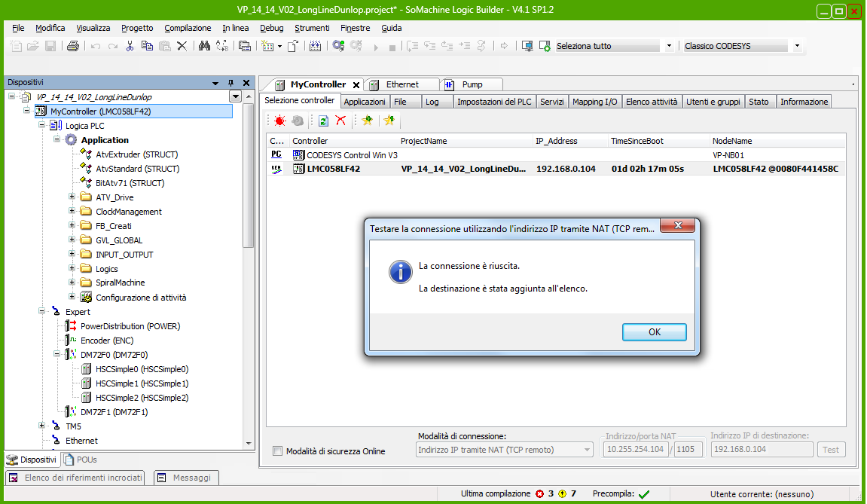Open the Impostazioni del PLC tab
This screenshot has width=867, height=504.
point(494,102)
